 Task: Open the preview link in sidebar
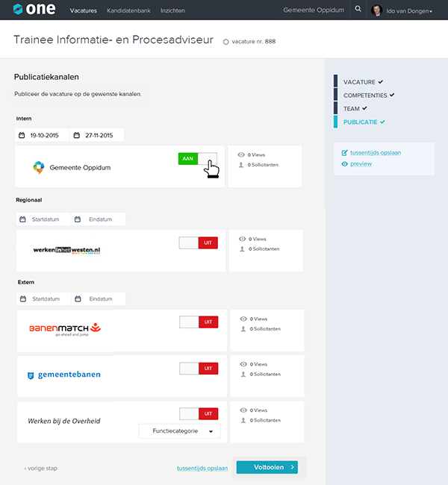(361, 163)
